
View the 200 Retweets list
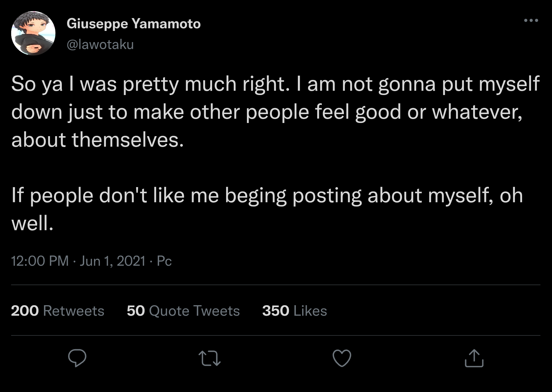(x=58, y=311)
